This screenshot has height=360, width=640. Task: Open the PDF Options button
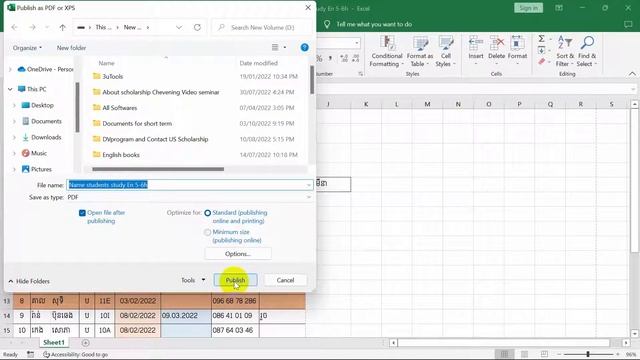[238, 253]
